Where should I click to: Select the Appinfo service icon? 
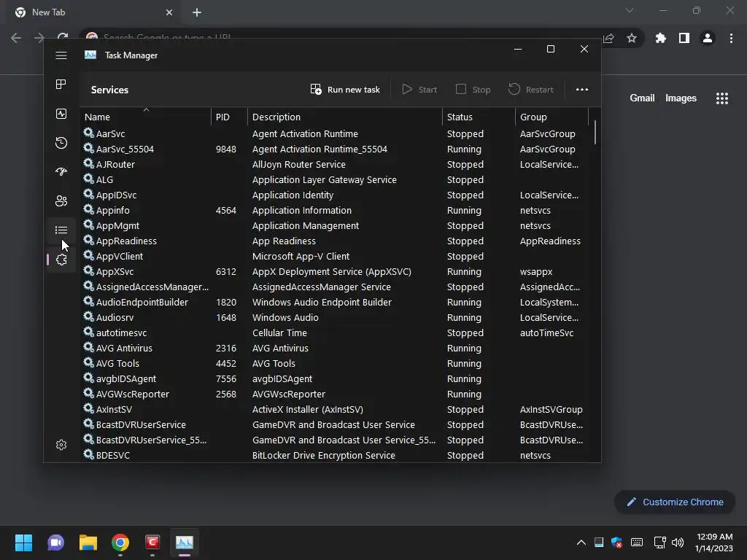point(88,209)
